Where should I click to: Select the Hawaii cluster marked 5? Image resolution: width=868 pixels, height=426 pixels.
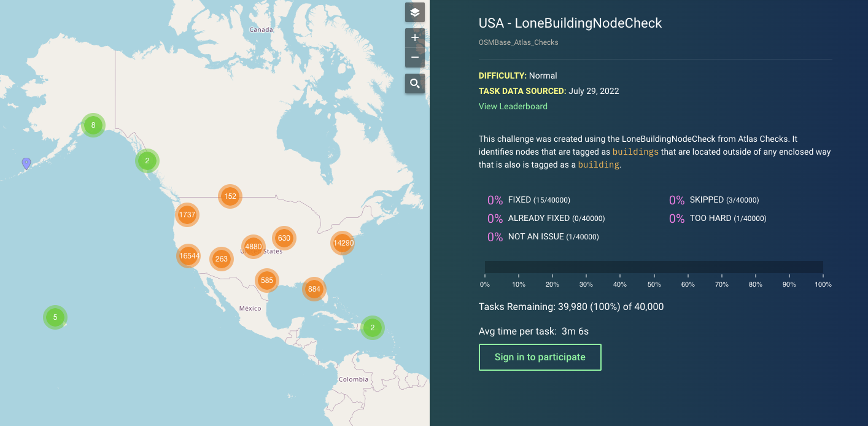[x=55, y=317]
